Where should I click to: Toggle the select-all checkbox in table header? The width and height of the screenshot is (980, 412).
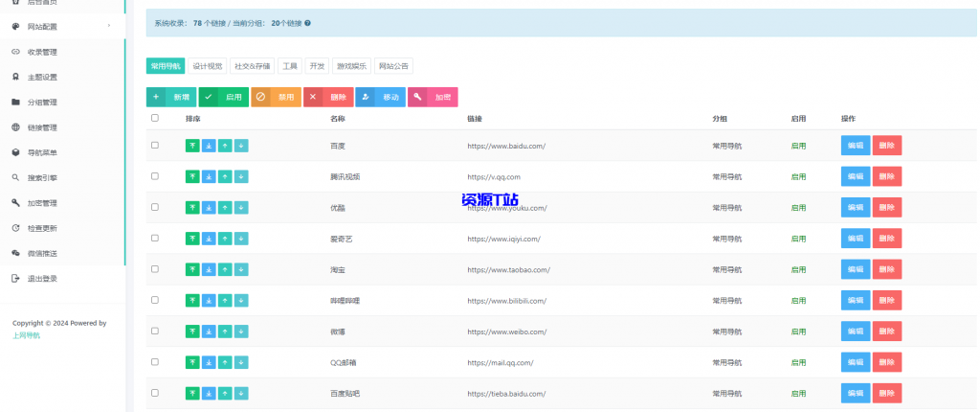tap(155, 118)
